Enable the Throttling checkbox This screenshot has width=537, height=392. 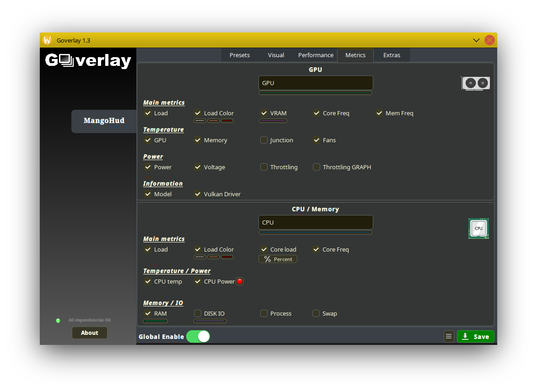tap(264, 167)
